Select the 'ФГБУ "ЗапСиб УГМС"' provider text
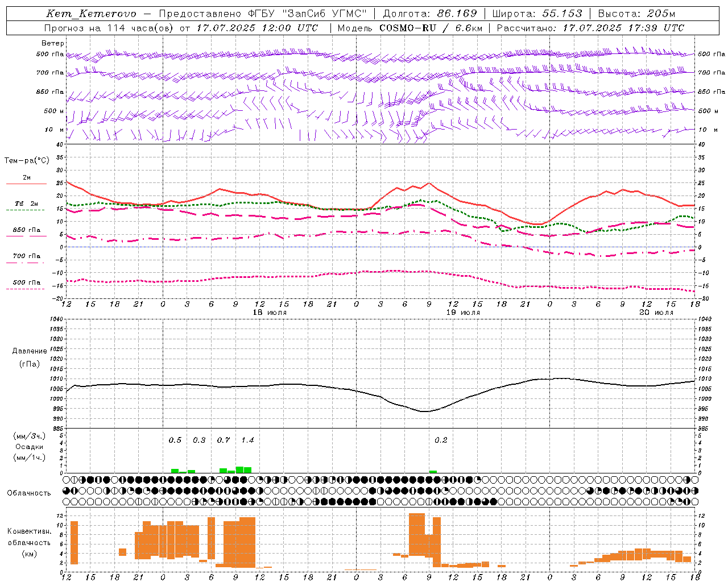Viewport: 728px width, 582px height. tap(308, 14)
